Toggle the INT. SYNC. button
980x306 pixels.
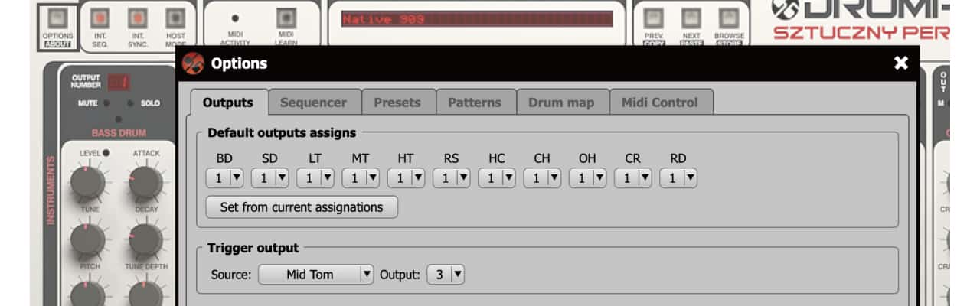[x=138, y=17]
